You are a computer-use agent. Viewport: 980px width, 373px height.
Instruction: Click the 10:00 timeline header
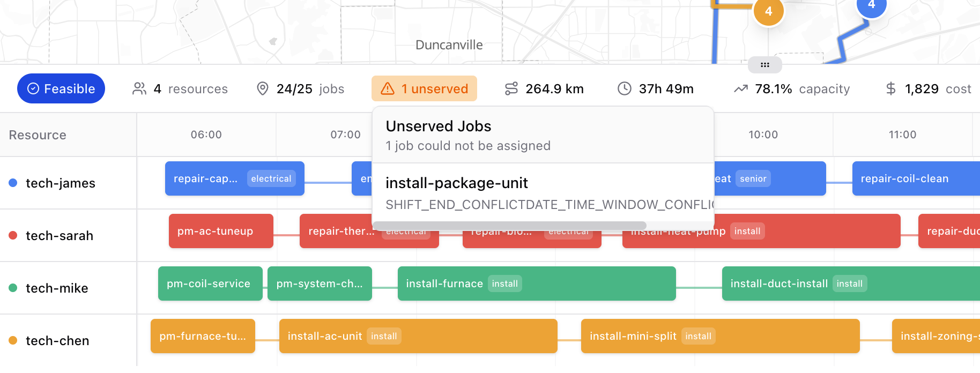(x=763, y=135)
